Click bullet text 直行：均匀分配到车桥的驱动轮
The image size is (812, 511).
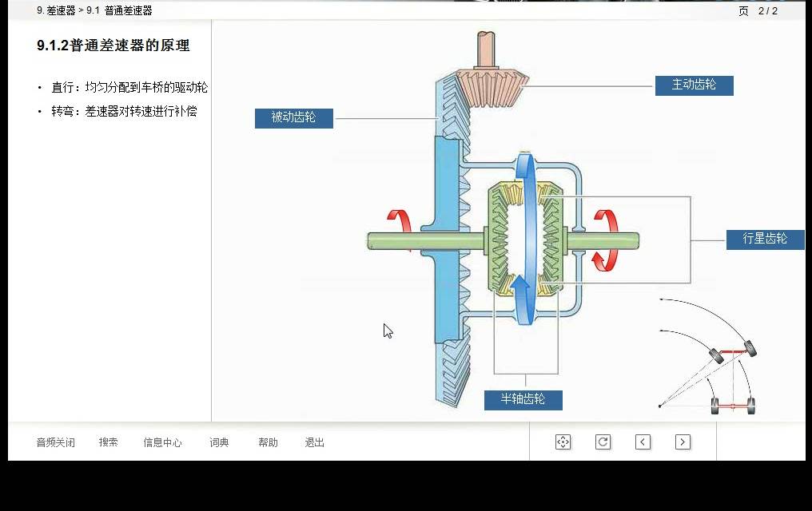[129, 87]
